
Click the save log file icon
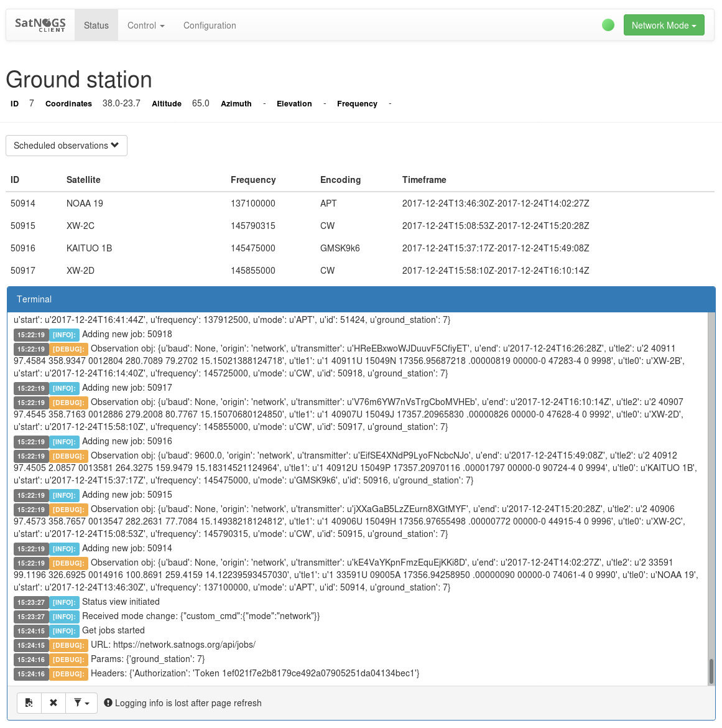[x=29, y=703]
